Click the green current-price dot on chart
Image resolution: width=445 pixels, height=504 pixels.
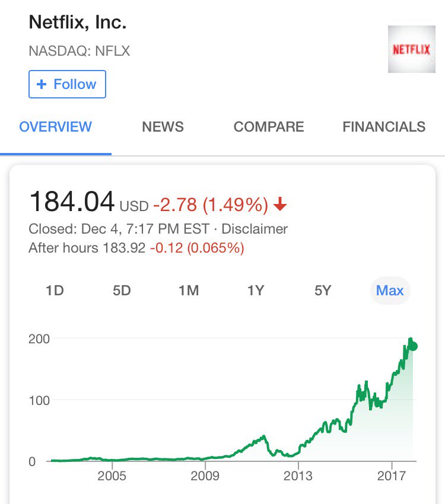pyautogui.click(x=413, y=346)
